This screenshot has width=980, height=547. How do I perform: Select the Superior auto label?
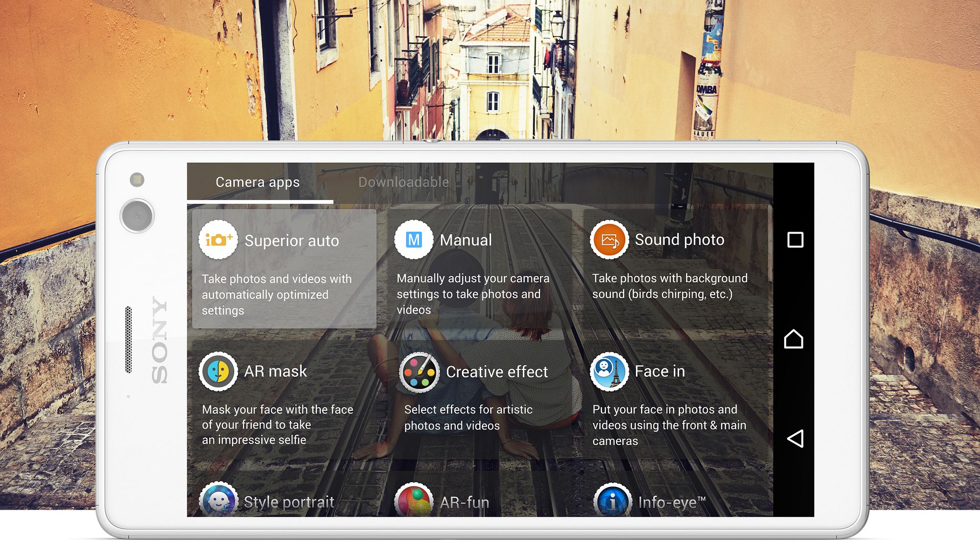tap(291, 240)
